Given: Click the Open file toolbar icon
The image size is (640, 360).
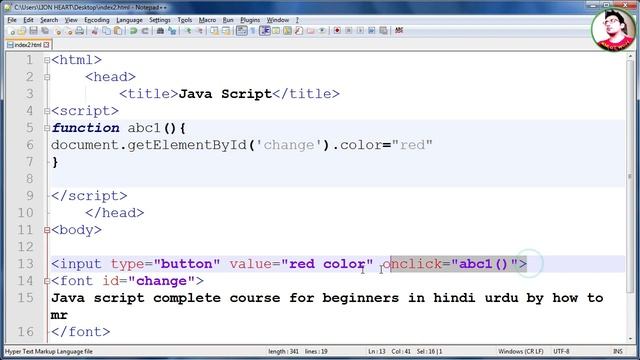Looking at the screenshot, I should coord(22,31).
